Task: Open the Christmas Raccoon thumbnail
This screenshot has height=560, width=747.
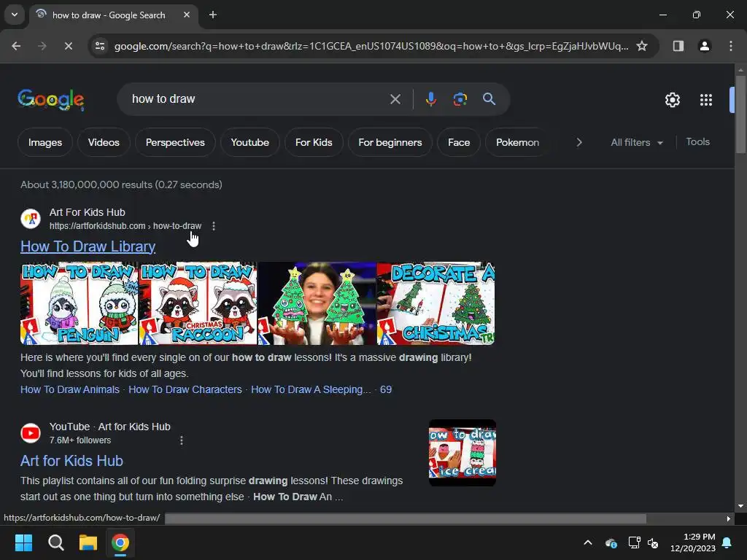Action: tap(198, 303)
